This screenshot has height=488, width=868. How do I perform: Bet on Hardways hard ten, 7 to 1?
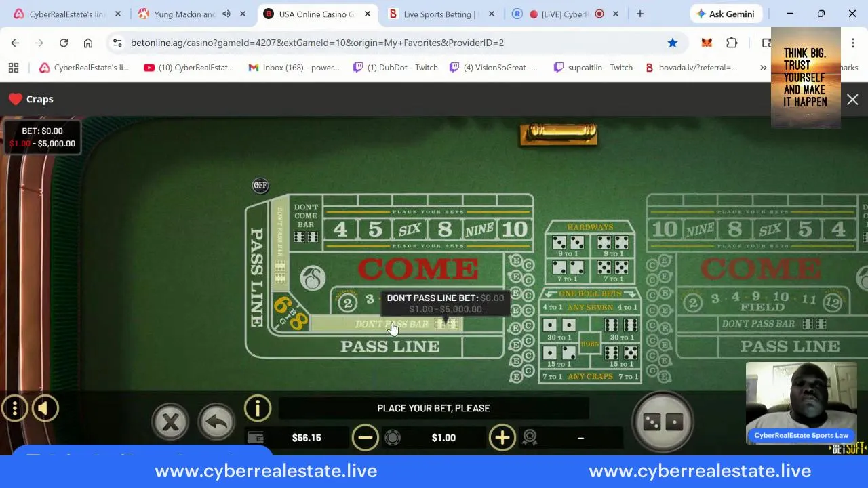coord(612,271)
